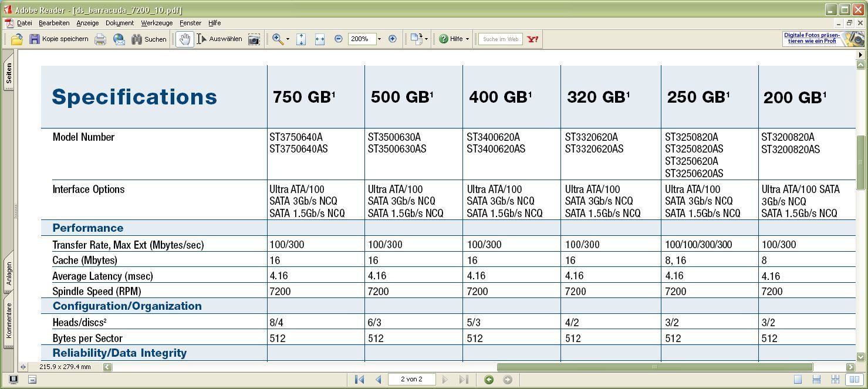
Task: Click the navigation pane splitter arrows icon
Action: pos(23,367)
